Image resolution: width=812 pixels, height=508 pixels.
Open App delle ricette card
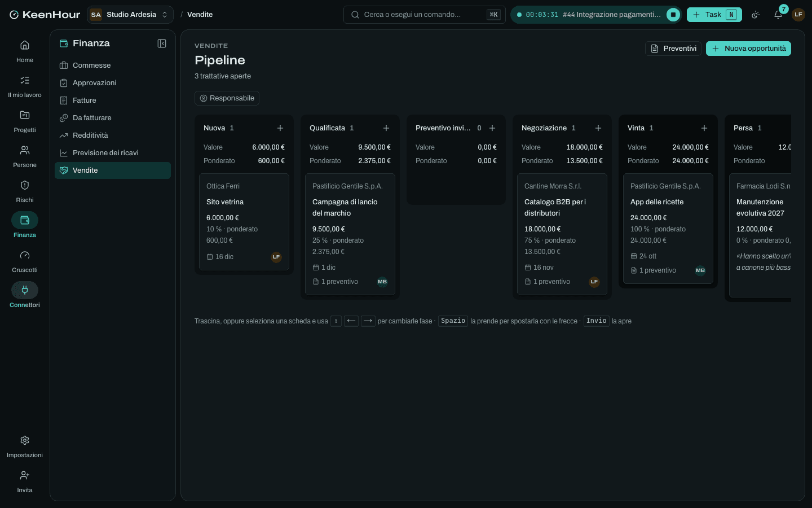coord(668,229)
